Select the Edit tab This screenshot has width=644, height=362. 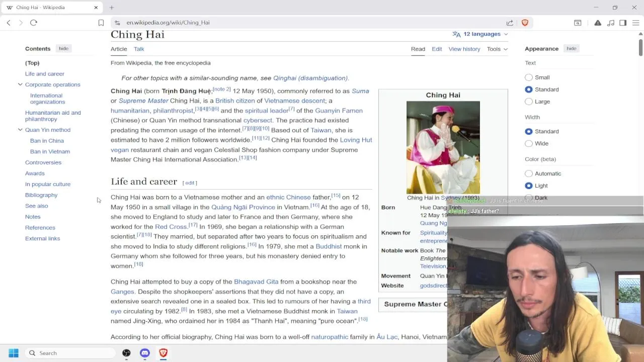tap(437, 49)
